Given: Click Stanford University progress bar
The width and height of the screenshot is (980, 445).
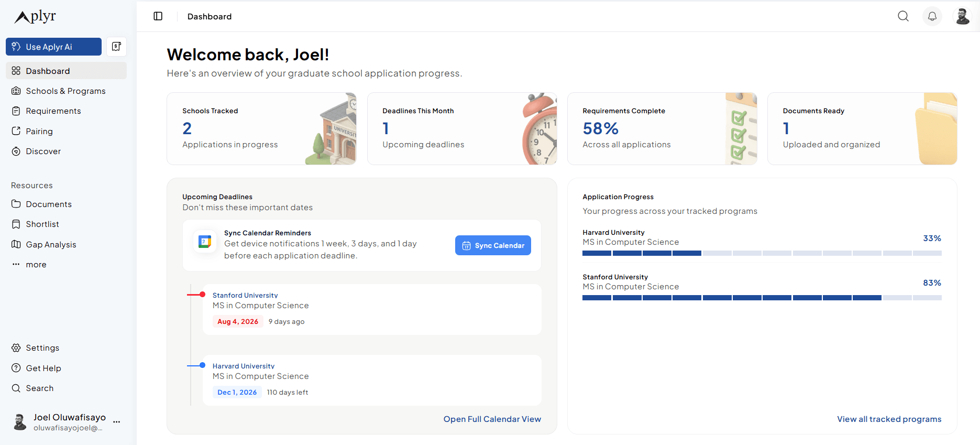Looking at the screenshot, I should 762,298.
